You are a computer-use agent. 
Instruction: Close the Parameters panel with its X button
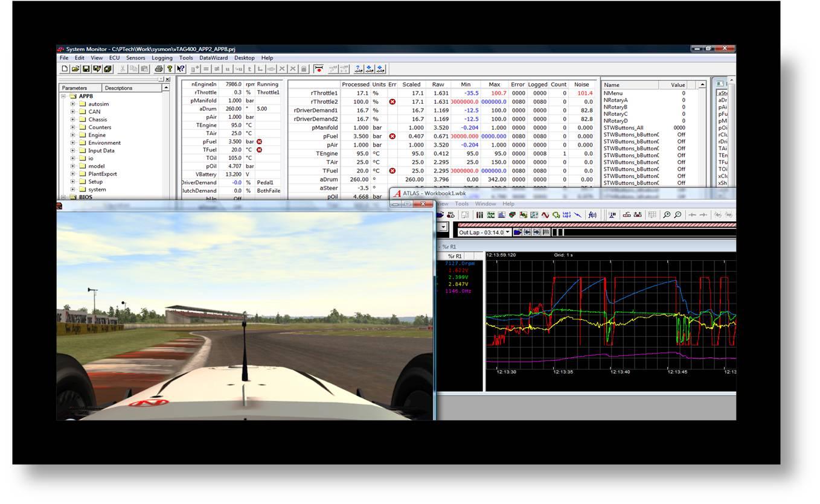pos(168,79)
